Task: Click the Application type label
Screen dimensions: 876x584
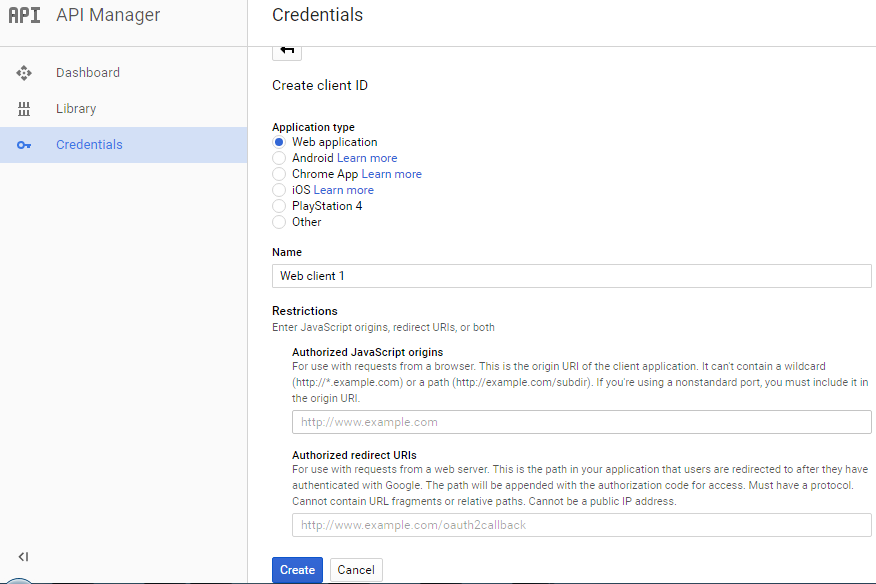Action: [x=313, y=127]
